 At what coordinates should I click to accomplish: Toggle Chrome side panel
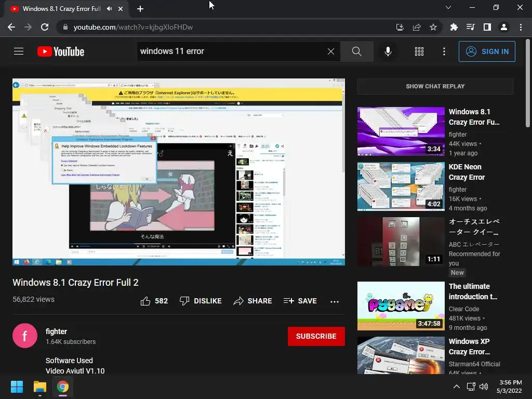pyautogui.click(x=487, y=27)
